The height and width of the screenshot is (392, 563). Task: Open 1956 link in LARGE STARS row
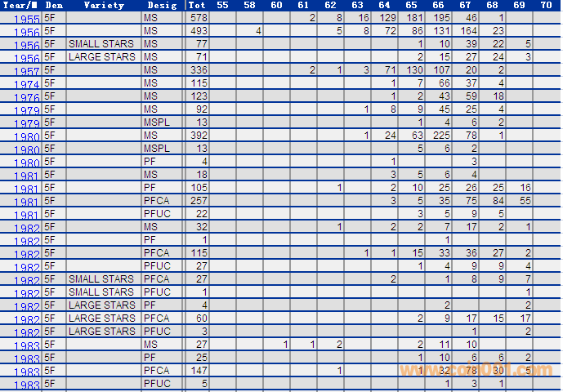(27, 59)
